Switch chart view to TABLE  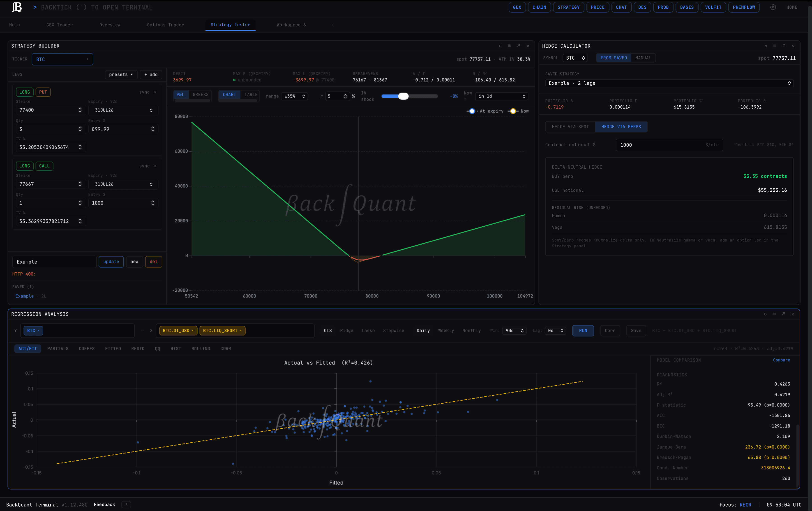click(x=251, y=95)
